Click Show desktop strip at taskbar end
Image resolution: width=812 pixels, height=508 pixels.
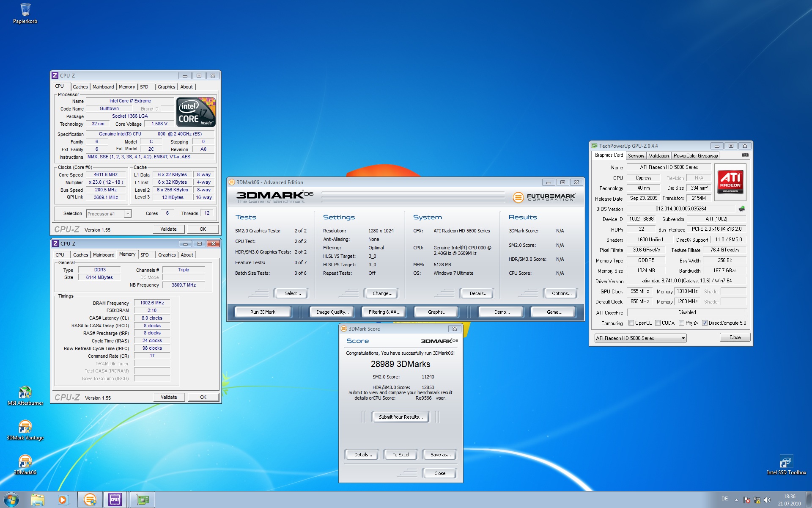click(x=809, y=500)
